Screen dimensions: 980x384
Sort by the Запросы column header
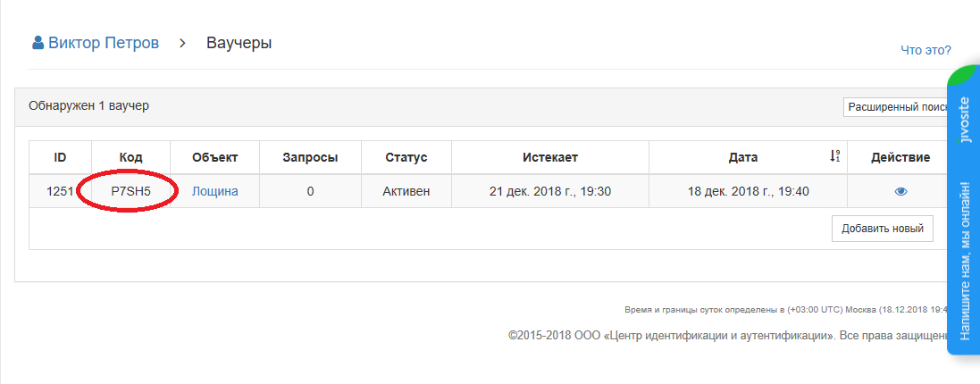pos(310,157)
